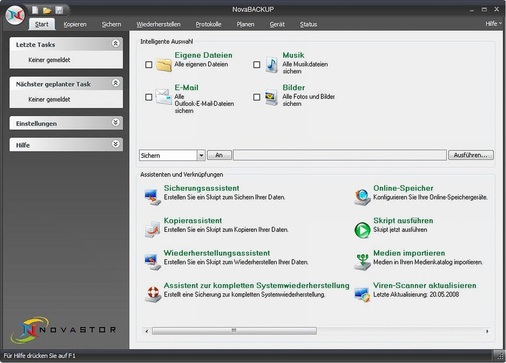The width and height of the screenshot is (506, 363).
Task: Click the An button
Action: coord(219,155)
